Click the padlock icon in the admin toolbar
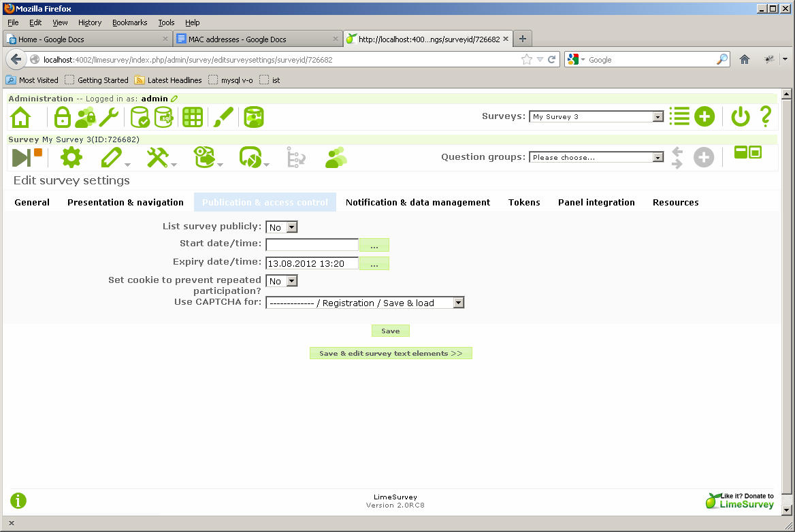Viewport: 795px width, 532px height. [x=63, y=117]
